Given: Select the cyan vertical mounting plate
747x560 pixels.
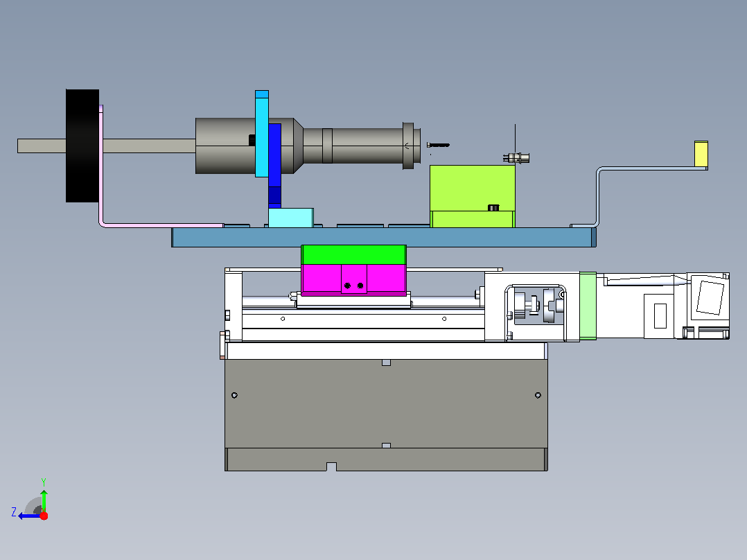Looking at the screenshot, I should click(261, 134).
